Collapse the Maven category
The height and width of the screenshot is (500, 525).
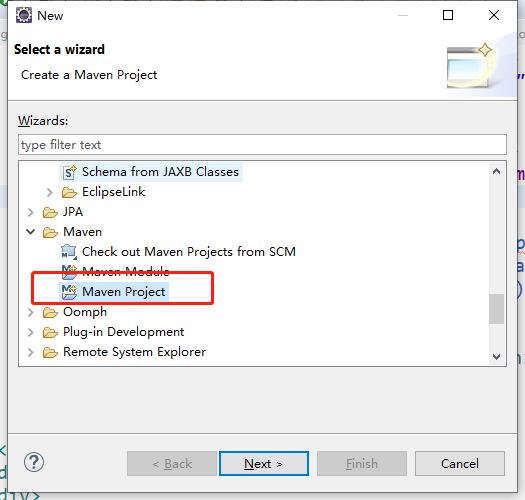(31, 232)
